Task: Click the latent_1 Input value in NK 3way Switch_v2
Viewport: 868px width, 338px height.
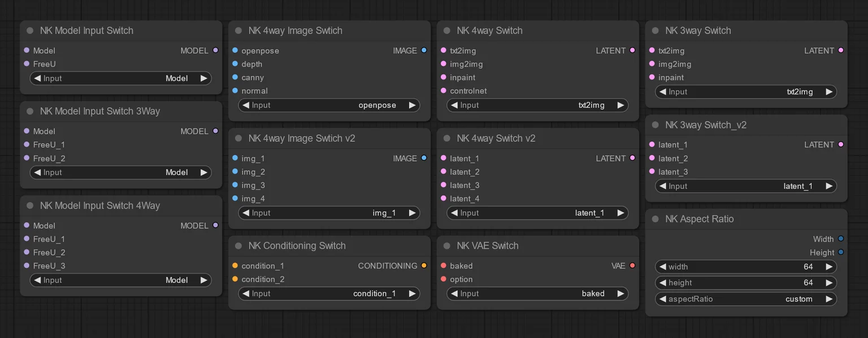Action: pos(798,186)
